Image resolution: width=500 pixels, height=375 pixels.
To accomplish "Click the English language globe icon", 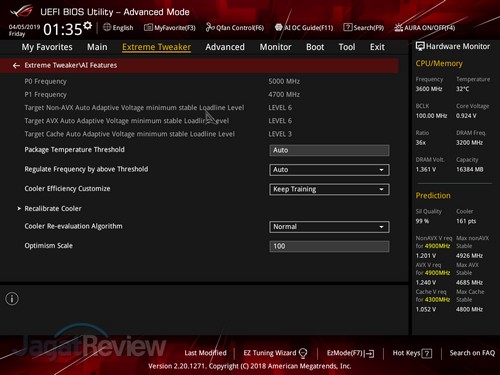I will tap(107, 27).
